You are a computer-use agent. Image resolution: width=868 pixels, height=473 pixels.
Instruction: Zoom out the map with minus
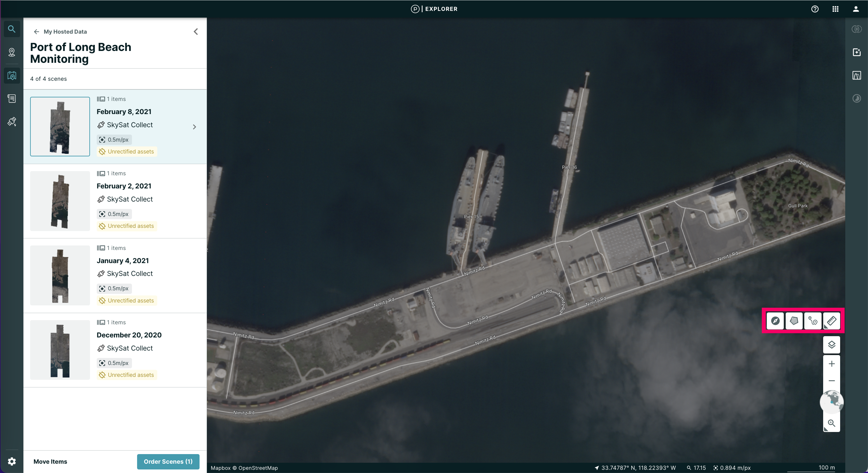click(831, 381)
